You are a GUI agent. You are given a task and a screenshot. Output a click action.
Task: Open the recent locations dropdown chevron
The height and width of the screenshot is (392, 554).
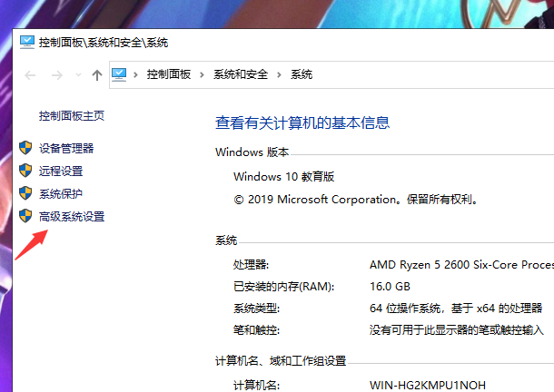[x=78, y=75]
